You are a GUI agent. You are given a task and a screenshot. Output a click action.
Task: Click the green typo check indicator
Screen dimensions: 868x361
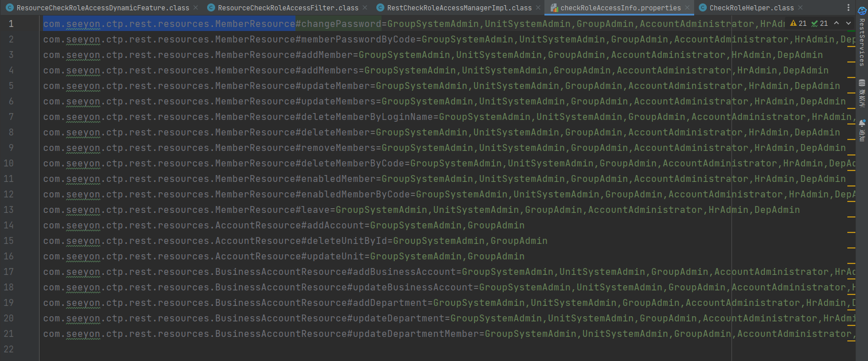pyautogui.click(x=819, y=24)
